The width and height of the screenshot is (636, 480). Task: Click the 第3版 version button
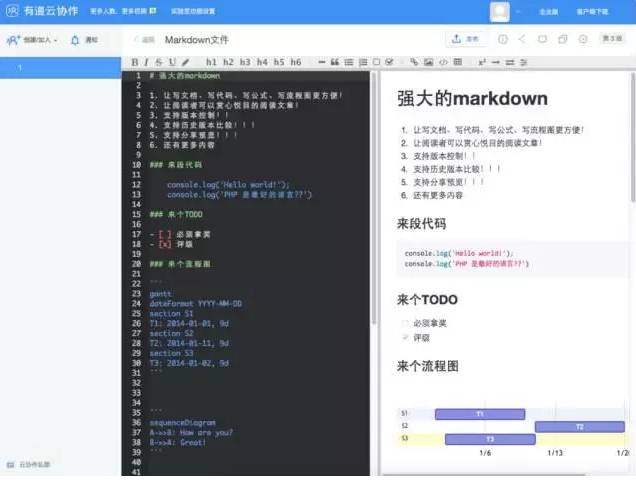612,39
